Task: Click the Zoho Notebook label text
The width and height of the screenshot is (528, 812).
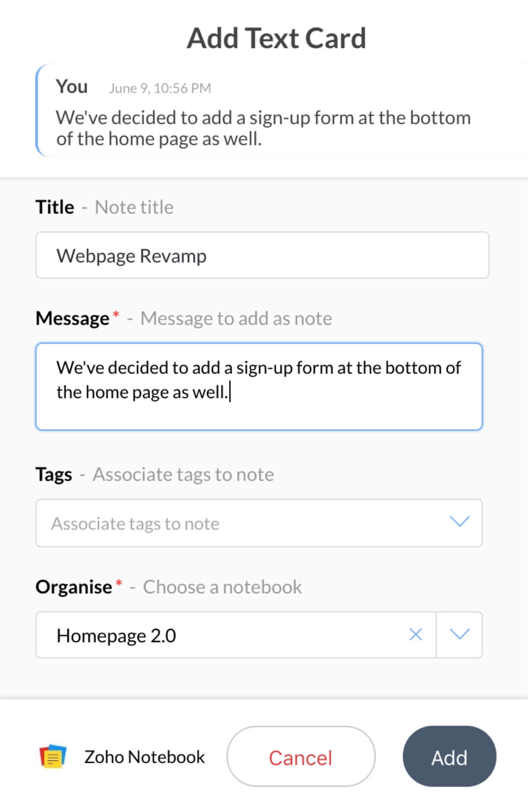Action: tap(144, 756)
